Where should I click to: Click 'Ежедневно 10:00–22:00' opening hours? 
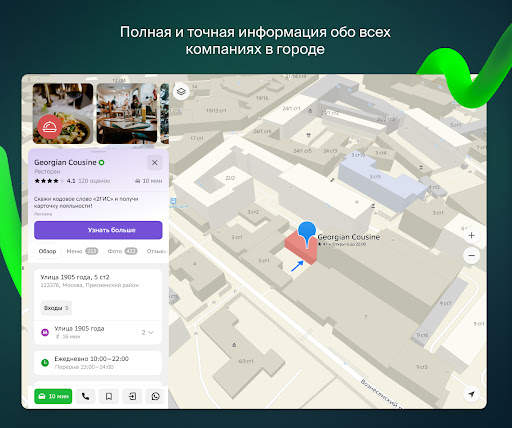[92, 359]
